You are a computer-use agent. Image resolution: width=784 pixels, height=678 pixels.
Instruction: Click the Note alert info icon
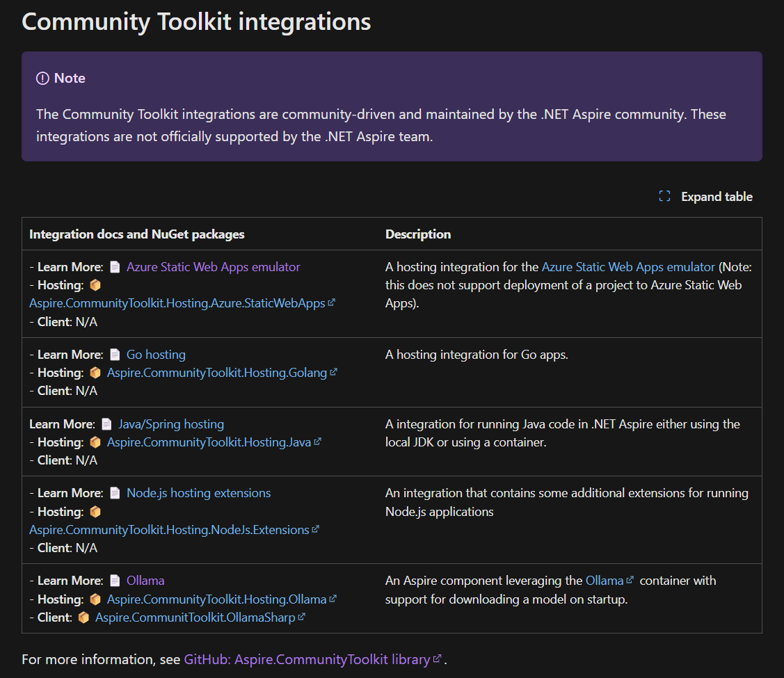(x=42, y=79)
